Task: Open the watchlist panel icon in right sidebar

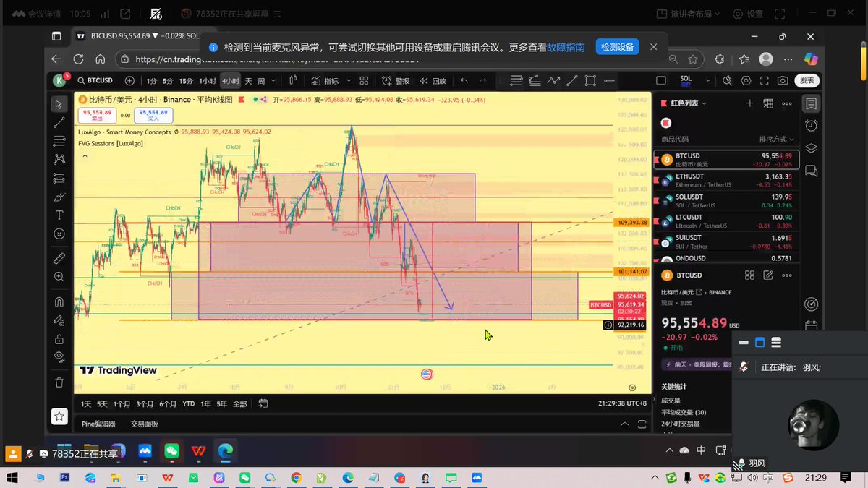Action: (811, 104)
